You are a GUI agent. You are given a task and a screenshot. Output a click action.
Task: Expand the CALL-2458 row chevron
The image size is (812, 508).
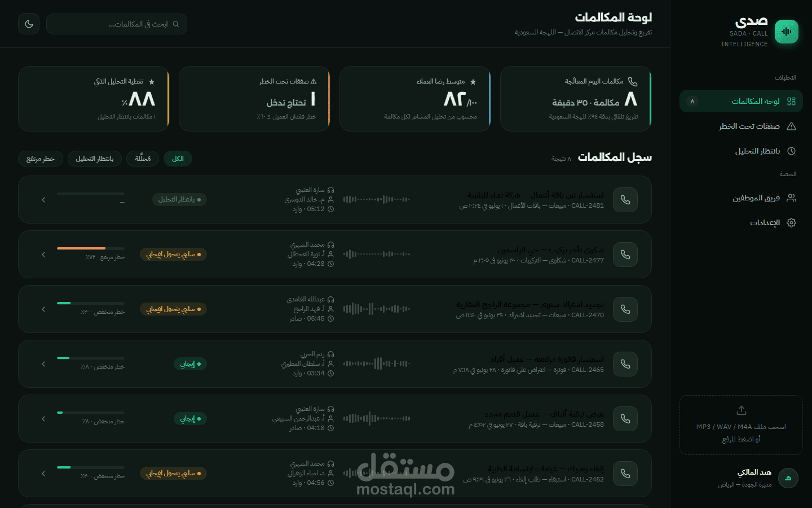43,419
